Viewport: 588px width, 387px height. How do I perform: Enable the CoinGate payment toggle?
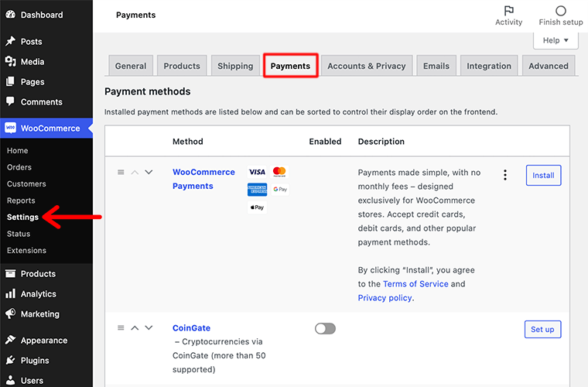(325, 329)
